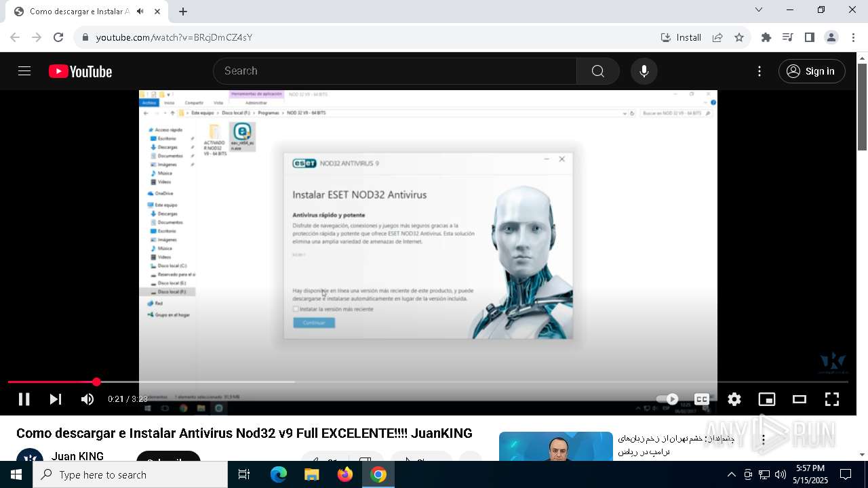Install the YouTube app
The height and width of the screenshot is (488, 868).
(681, 37)
